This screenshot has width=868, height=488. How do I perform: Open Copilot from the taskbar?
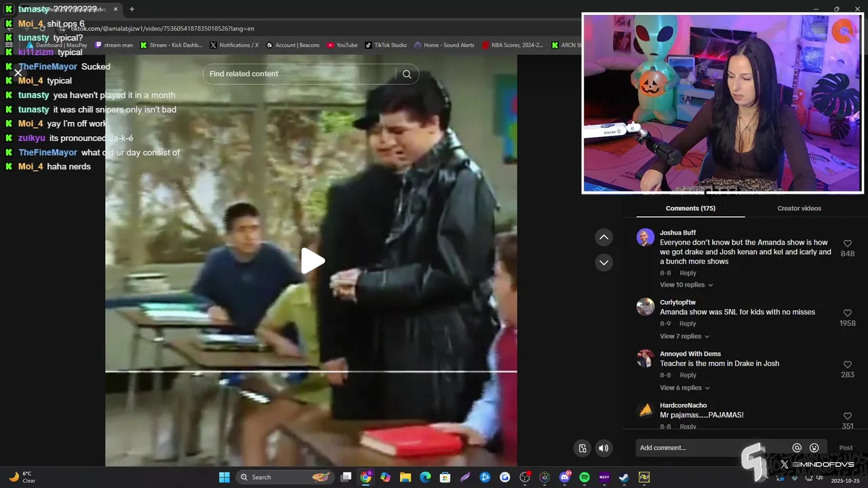385,477
